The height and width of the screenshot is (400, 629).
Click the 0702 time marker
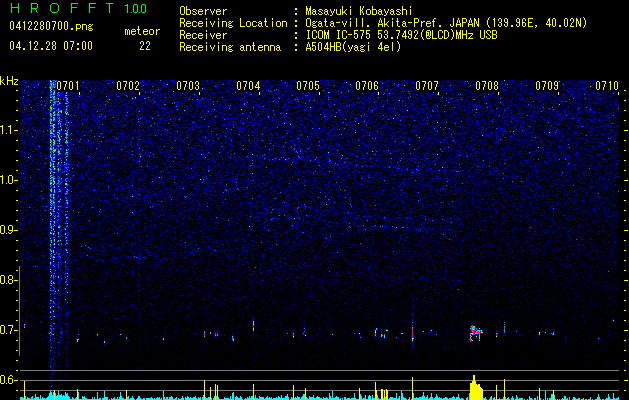click(128, 85)
